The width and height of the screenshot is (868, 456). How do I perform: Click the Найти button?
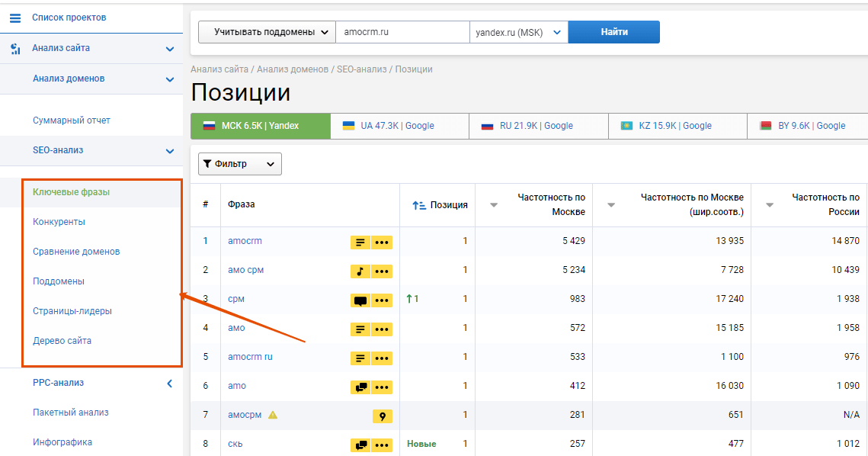tap(613, 32)
